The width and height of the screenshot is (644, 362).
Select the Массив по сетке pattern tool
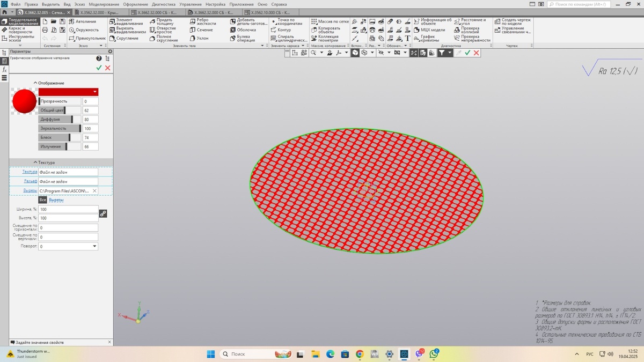[330, 21]
